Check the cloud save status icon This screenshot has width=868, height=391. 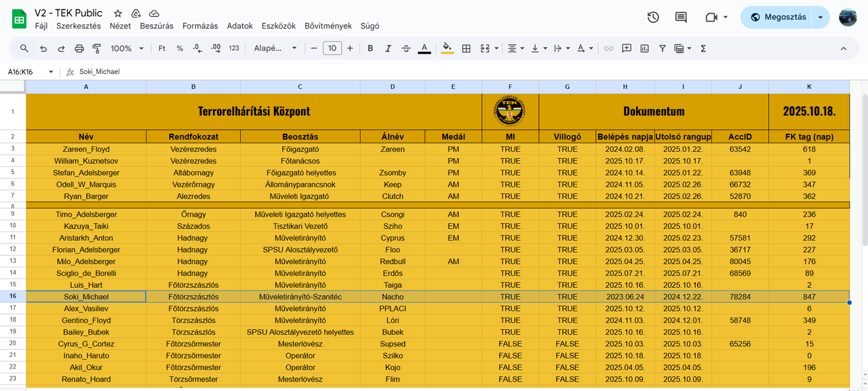(x=154, y=14)
